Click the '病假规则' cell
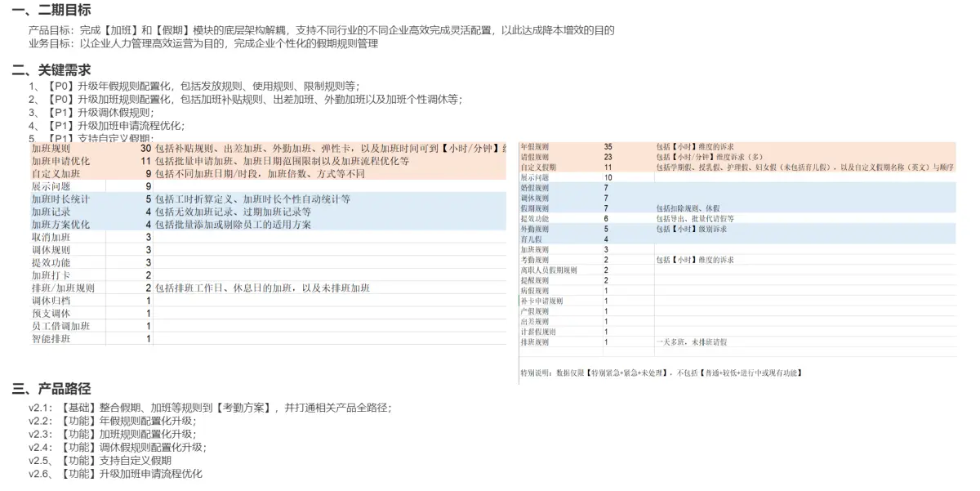The image size is (980, 491). 534,291
